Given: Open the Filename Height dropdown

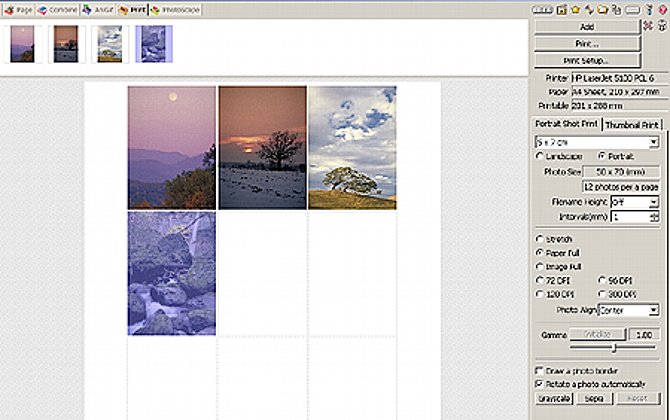Looking at the screenshot, I should coord(653,202).
